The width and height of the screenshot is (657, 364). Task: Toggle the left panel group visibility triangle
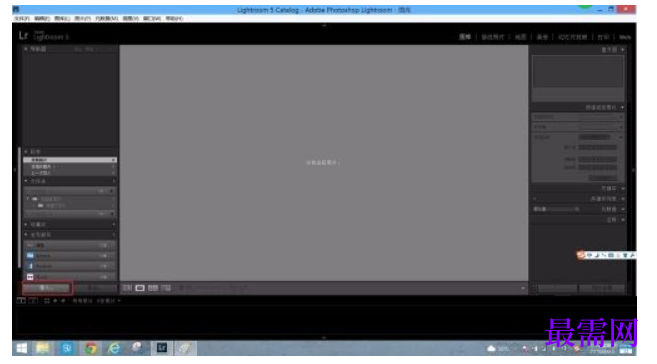pyautogui.click(x=15, y=170)
